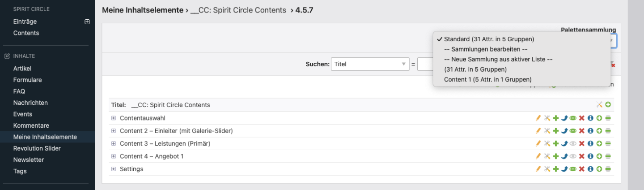Image resolution: width=644 pixels, height=190 pixels.
Task: Select '-- Sammlungen bearbeiten --' in dropdown list
Action: [486, 49]
